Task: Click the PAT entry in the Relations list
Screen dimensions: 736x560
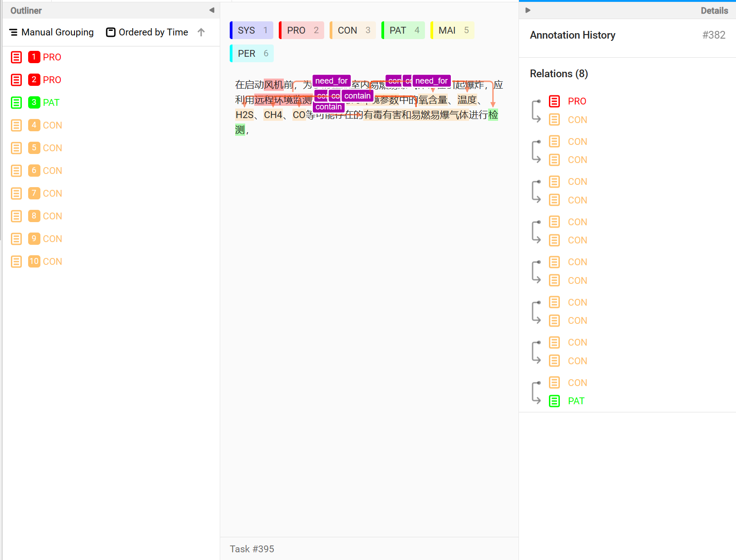Action: tap(576, 401)
